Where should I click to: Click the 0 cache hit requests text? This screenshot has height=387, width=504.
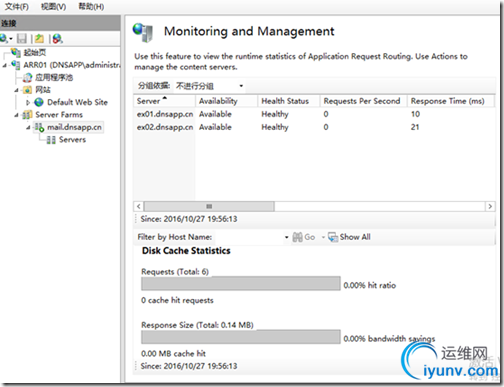(x=177, y=300)
